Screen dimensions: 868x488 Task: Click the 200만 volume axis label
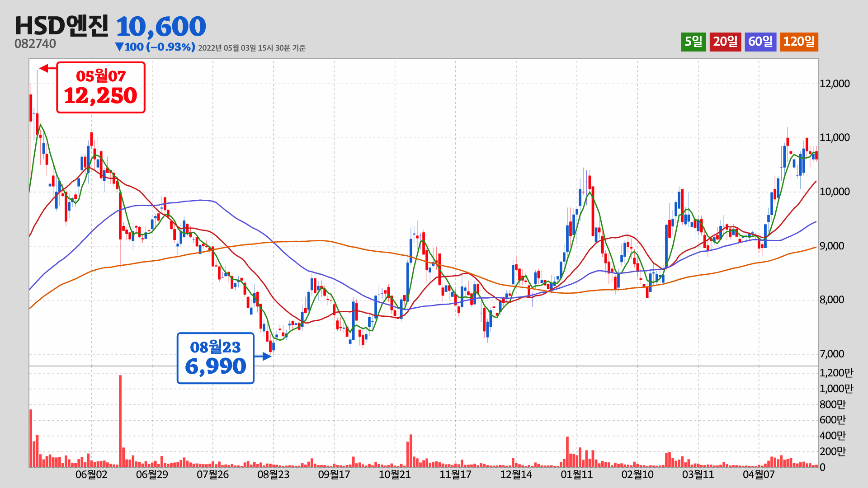click(x=833, y=451)
